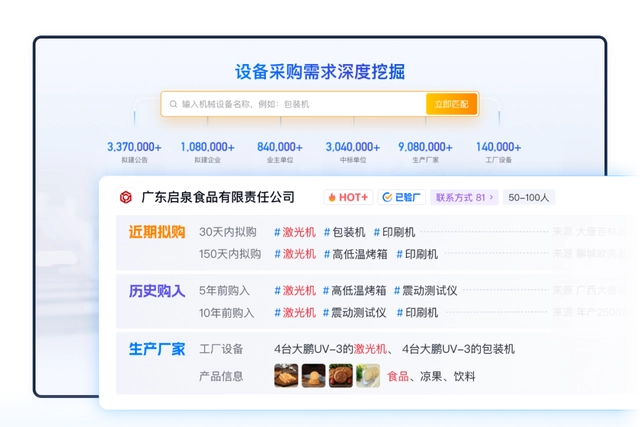Screen dimensions: 640x427
Task: Click the 30天内拟购 row label
Action: pos(228,232)
